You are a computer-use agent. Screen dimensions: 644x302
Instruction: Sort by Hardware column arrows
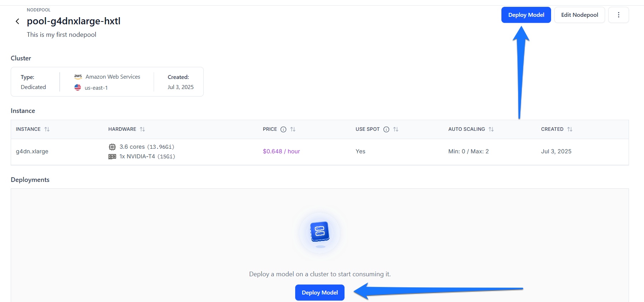[x=142, y=129]
